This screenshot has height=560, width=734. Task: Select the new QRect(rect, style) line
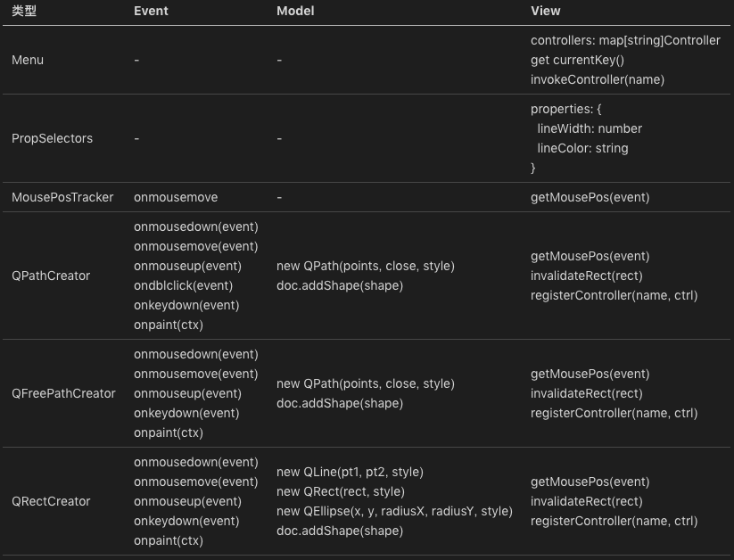[x=340, y=491]
